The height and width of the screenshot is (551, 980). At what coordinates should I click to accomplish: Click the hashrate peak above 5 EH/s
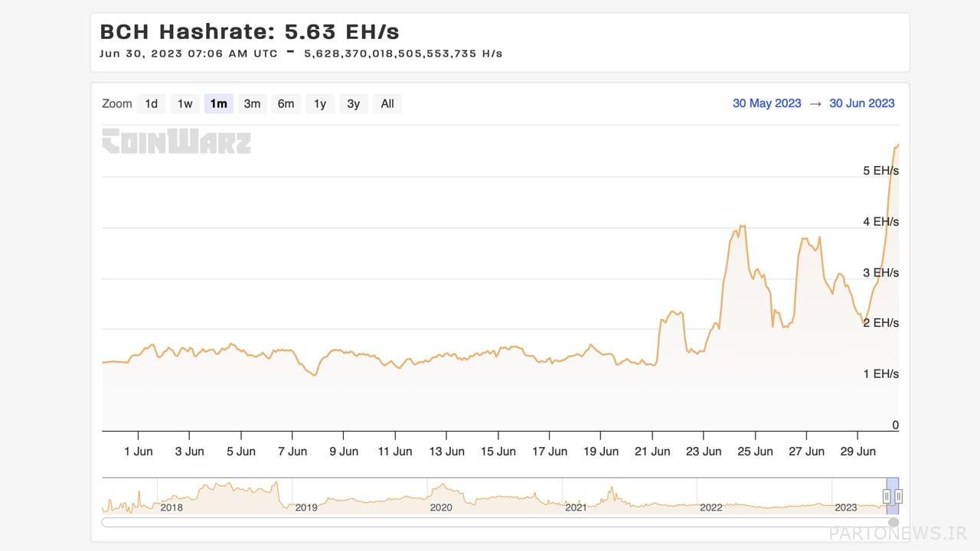coord(897,145)
